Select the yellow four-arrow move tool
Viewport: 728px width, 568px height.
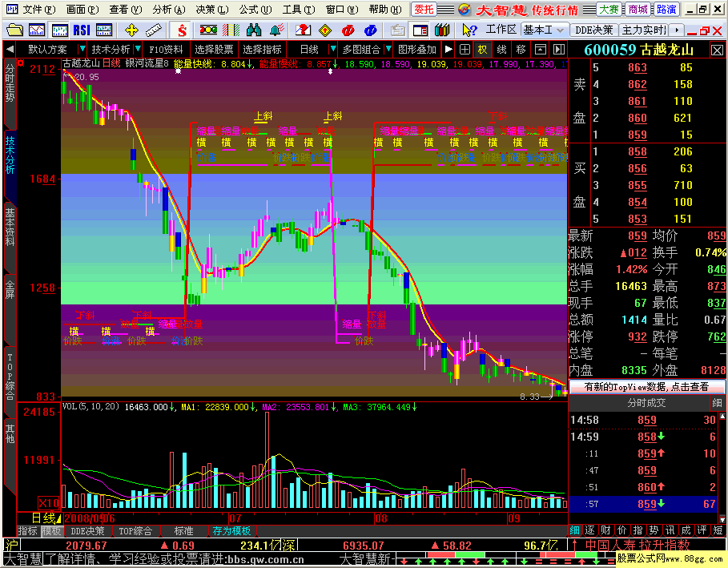tap(132, 30)
